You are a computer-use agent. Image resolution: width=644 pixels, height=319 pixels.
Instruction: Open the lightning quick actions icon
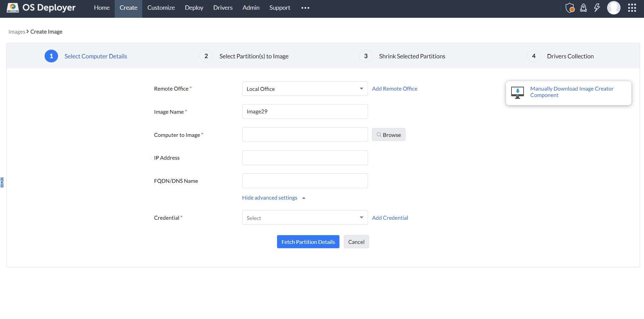[597, 8]
